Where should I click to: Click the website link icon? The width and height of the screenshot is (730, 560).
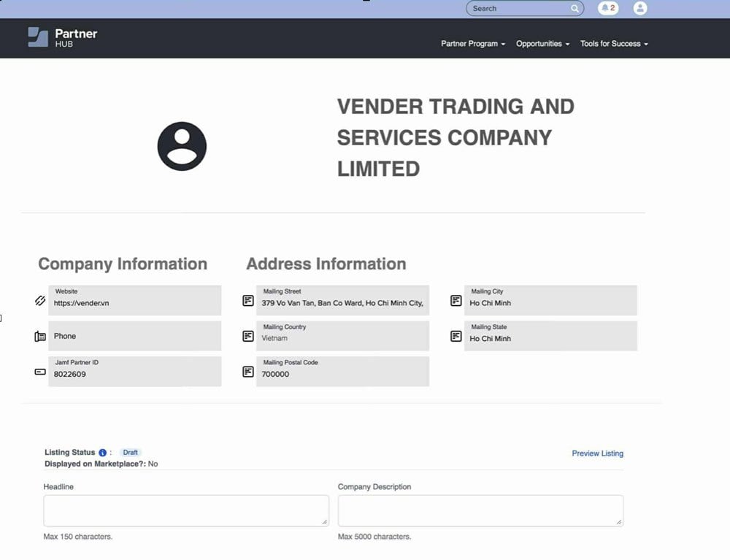coord(40,301)
